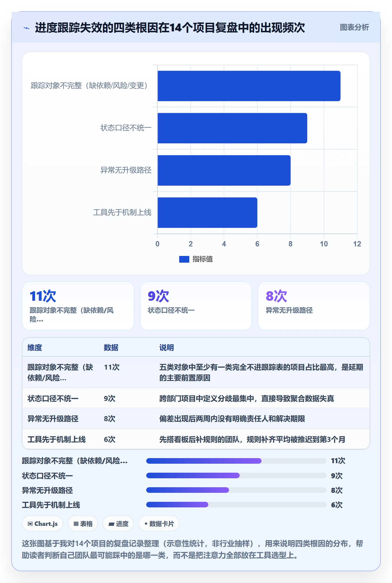Click the 8次 data card
The width and height of the screenshot is (392, 583).
click(314, 306)
